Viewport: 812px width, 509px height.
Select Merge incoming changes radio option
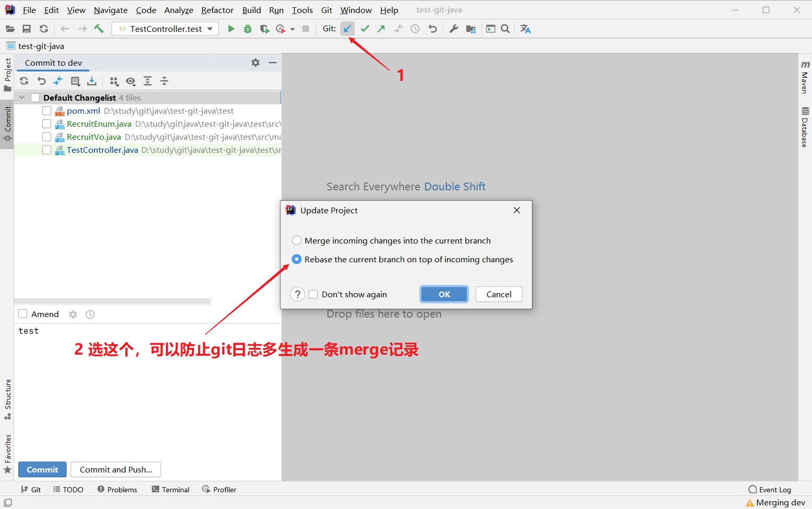297,240
